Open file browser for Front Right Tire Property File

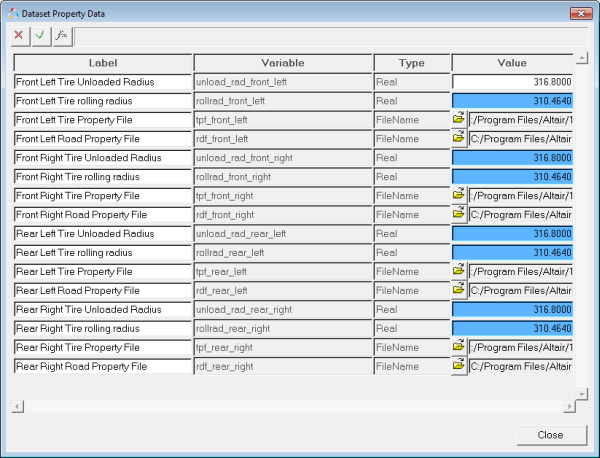point(459,195)
